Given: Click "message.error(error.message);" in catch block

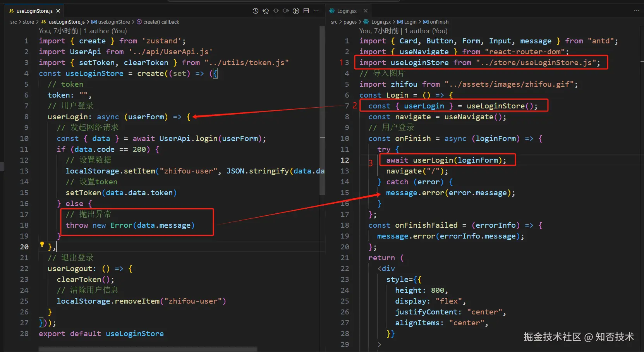Looking at the screenshot, I should coord(451,192).
